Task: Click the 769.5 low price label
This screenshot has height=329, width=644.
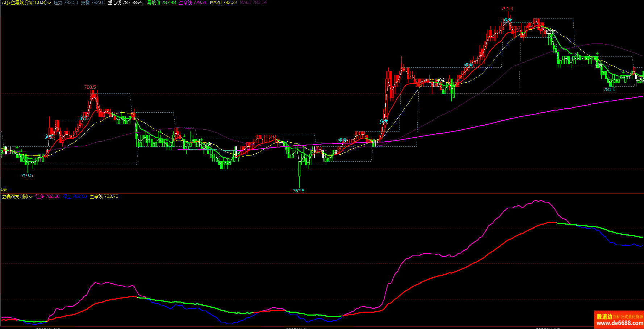Action: (27, 176)
